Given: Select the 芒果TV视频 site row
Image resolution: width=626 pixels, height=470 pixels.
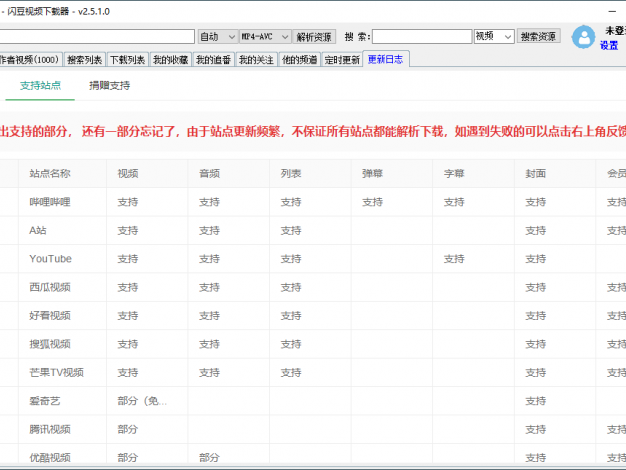Looking at the screenshot, I should pos(313,373).
